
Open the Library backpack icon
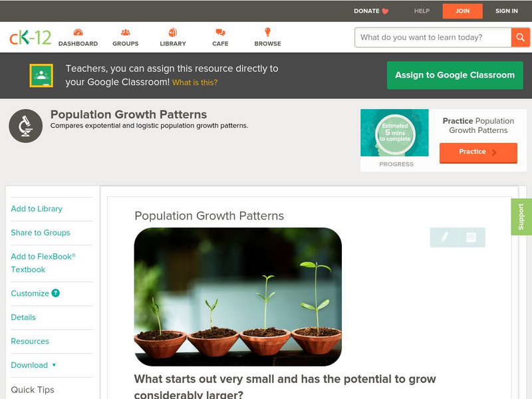173,32
